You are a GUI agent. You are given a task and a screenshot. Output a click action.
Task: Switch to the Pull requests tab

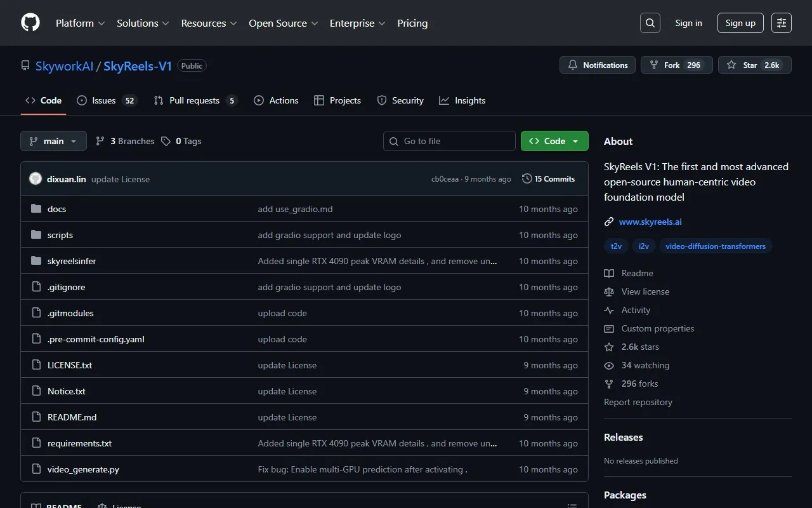195,100
